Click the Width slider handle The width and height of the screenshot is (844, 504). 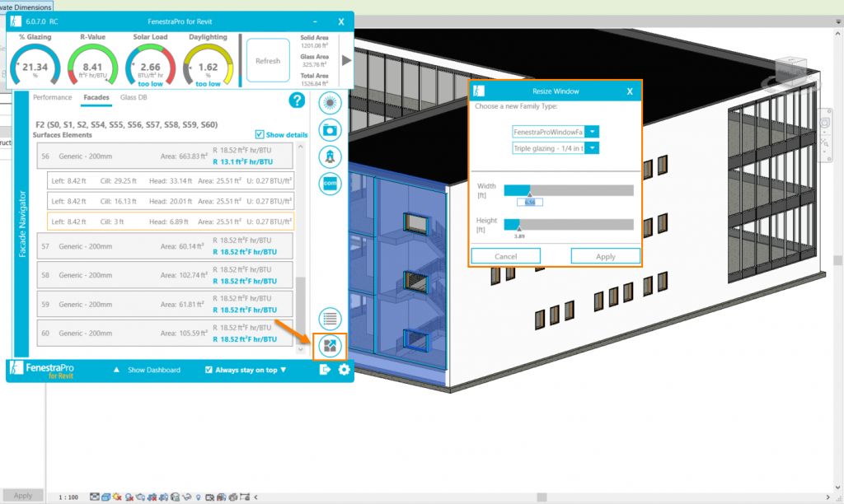coord(530,194)
